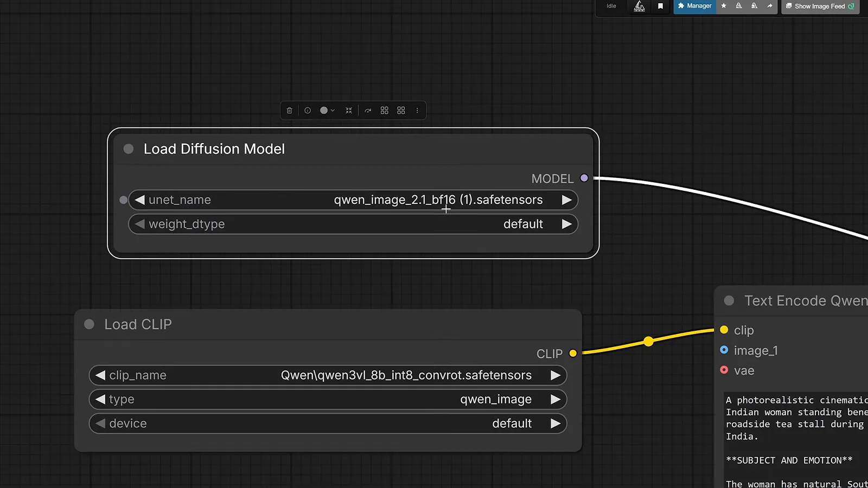The width and height of the screenshot is (868, 488).
Task: Click the Load CLIP node title
Action: pyautogui.click(x=138, y=324)
